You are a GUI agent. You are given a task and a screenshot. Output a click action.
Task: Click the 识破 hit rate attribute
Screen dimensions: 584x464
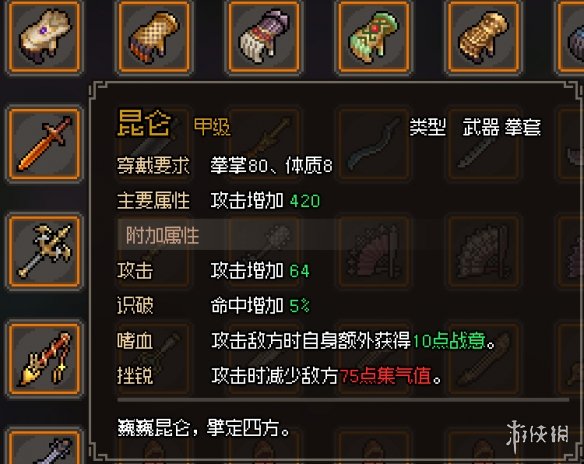pyautogui.click(x=213, y=306)
